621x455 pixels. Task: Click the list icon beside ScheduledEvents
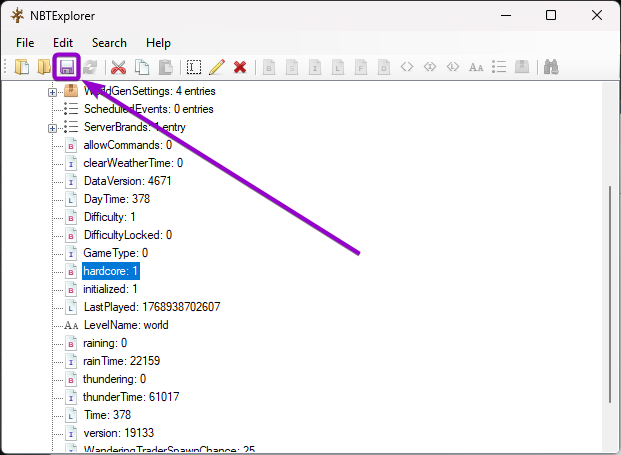tap(71, 109)
